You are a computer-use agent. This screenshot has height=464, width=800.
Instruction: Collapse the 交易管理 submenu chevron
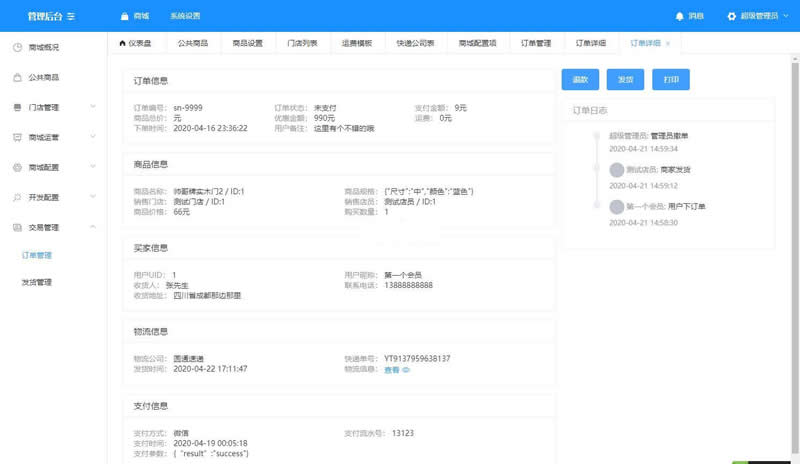[93, 227]
